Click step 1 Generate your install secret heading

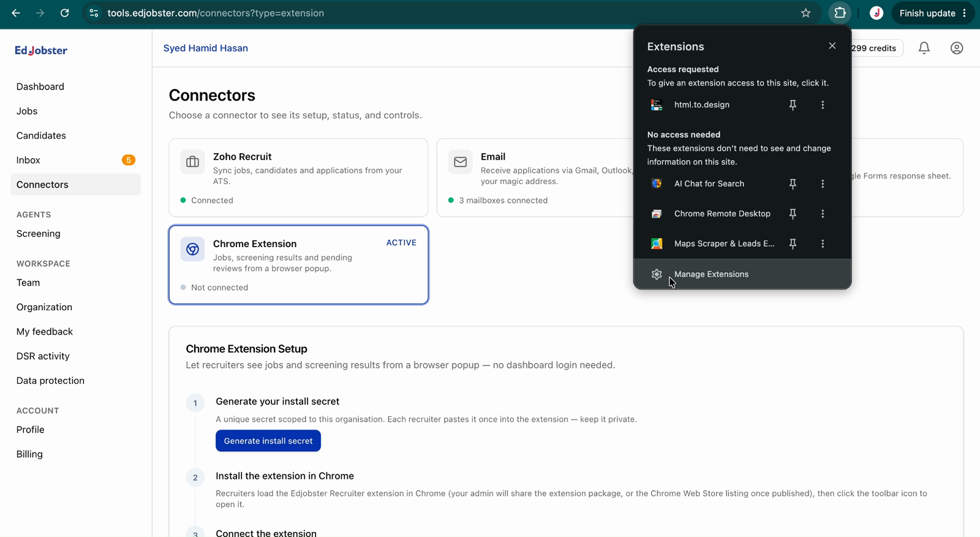tap(277, 402)
